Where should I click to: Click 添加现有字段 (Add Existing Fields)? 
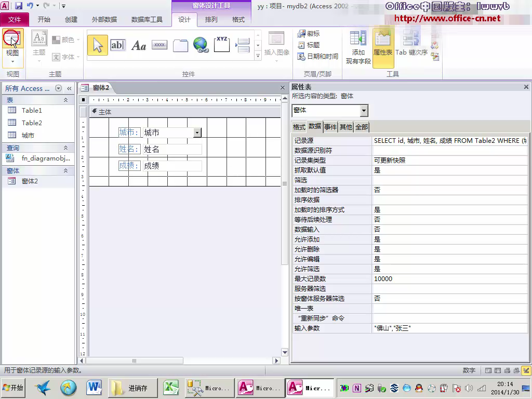[x=358, y=47]
